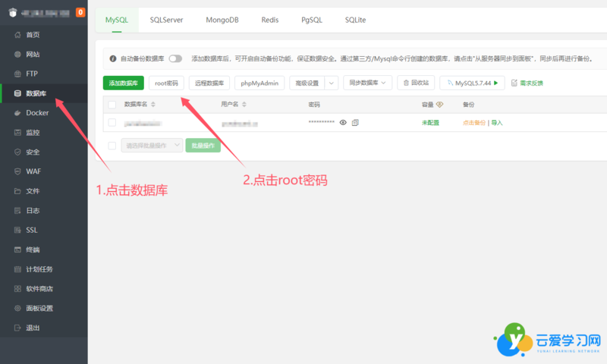Check the checkbox beside batch operation dropdown
Screen dimensions: 607x364
click(x=112, y=146)
